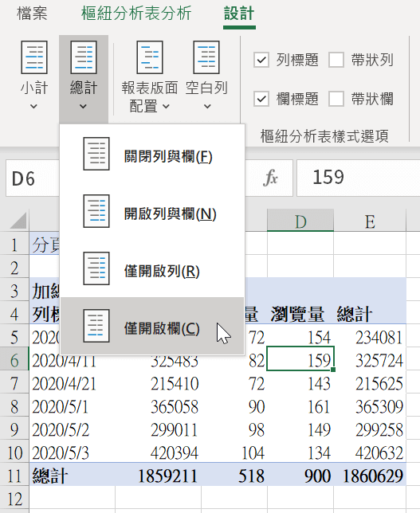The width and height of the screenshot is (420, 513).
Task: Click the 僅開啟欄 menu item icon
Action: click(x=96, y=326)
